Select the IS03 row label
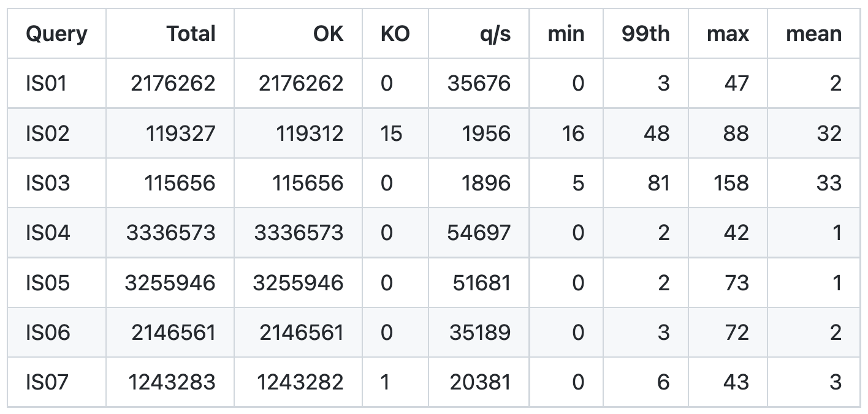Image resolution: width=868 pixels, height=414 pixels. [47, 183]
